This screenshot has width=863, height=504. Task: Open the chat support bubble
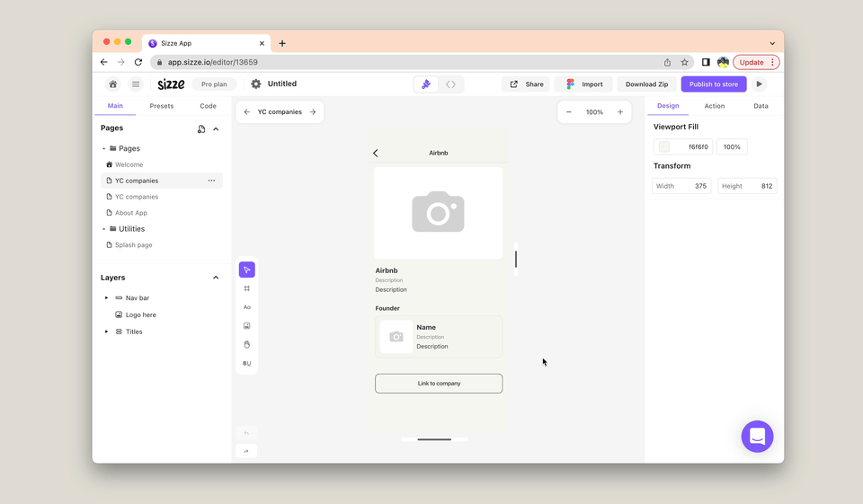click(757, 437)
